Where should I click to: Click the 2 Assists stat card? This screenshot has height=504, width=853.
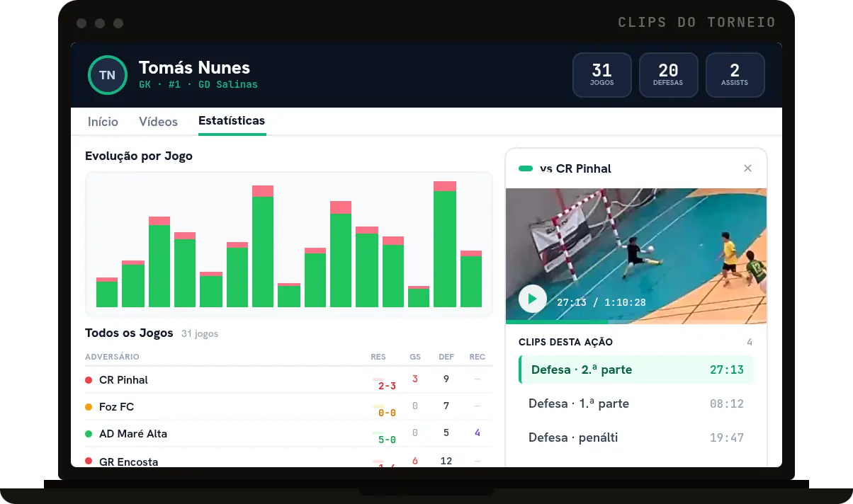point(735,74)
